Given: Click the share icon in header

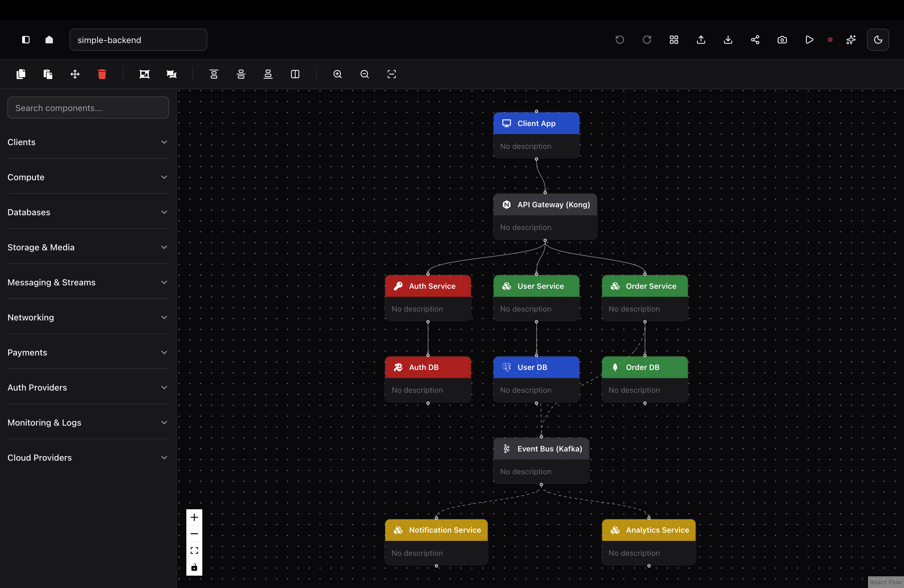Looking at the screenshot, I should [755, 40].
